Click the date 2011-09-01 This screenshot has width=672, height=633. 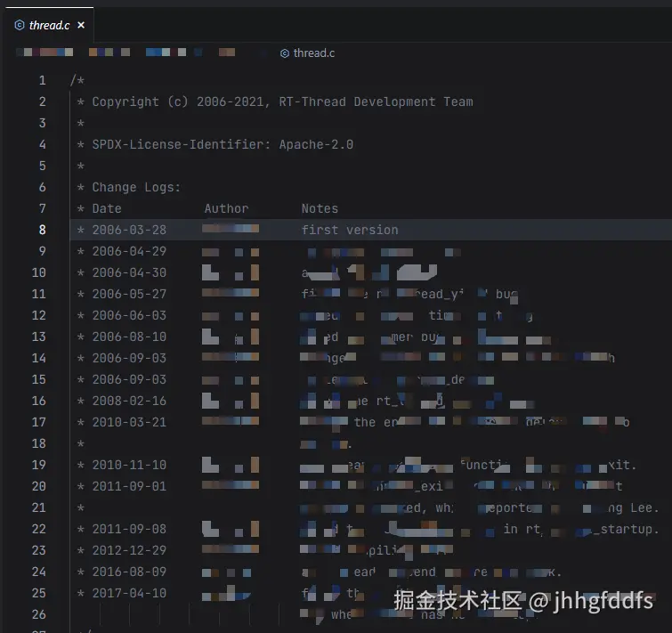pos(129,486)
